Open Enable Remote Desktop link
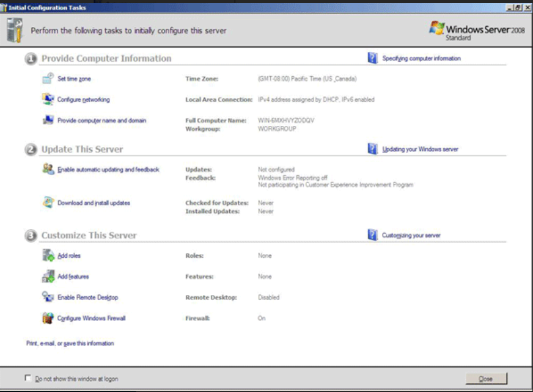 87,297
